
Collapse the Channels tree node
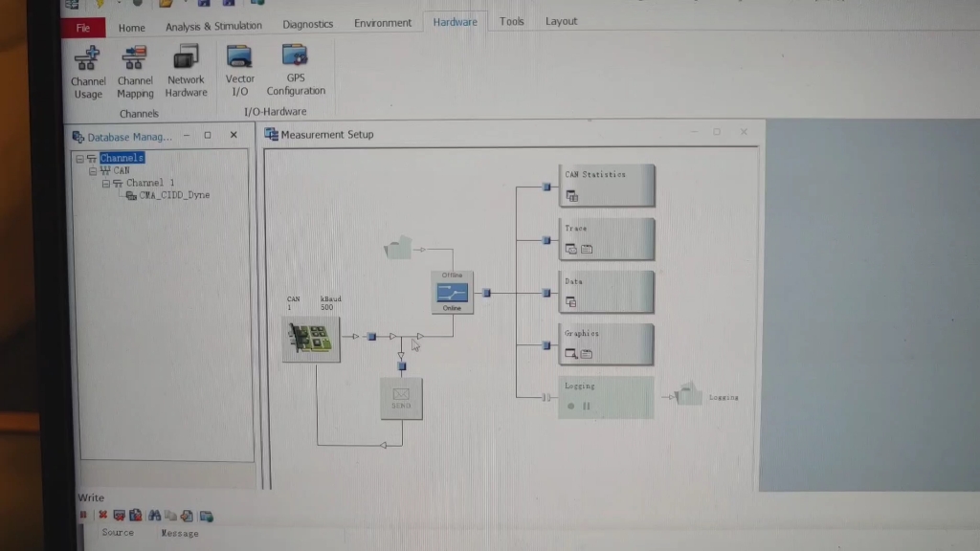click(x=80, y=159)
